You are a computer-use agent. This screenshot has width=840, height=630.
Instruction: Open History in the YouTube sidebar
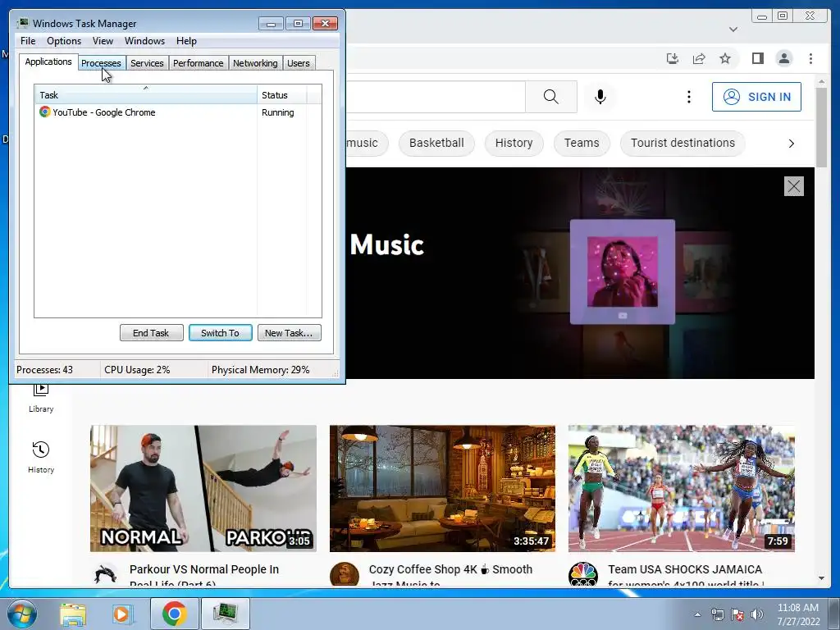(41, 457)
